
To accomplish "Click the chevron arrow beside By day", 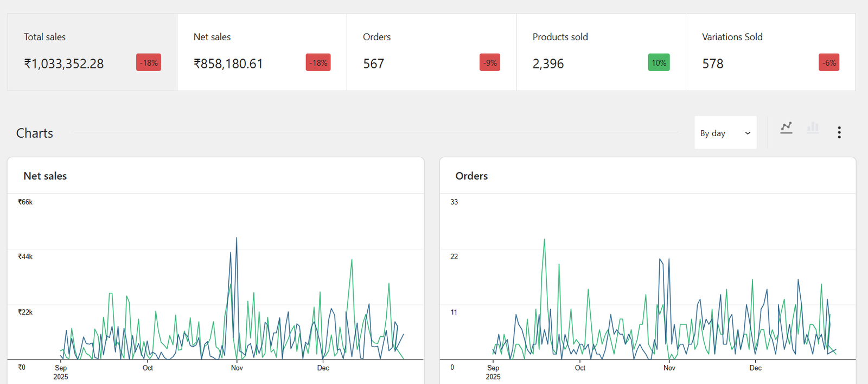I will pos(748,133).
